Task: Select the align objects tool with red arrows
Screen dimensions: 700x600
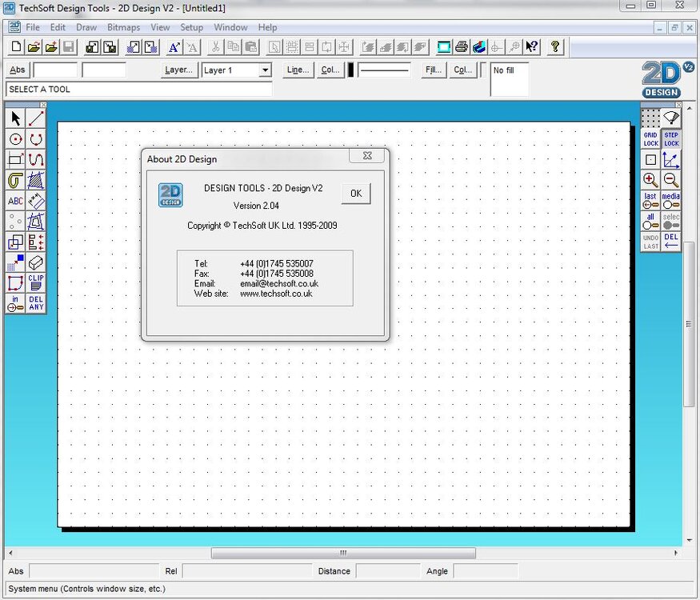Action: [x=36, y=242]
